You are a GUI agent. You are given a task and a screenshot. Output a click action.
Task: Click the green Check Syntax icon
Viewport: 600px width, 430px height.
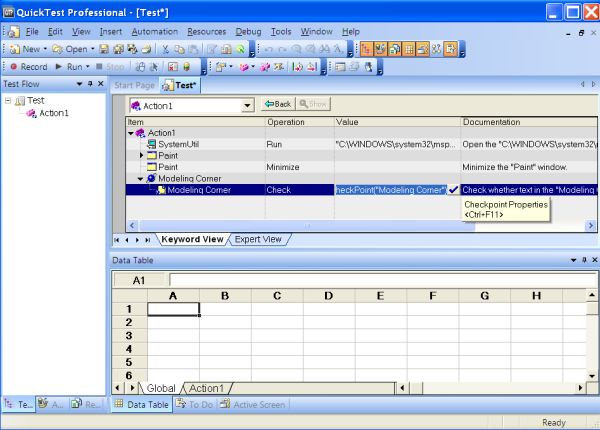click(240, 49)
